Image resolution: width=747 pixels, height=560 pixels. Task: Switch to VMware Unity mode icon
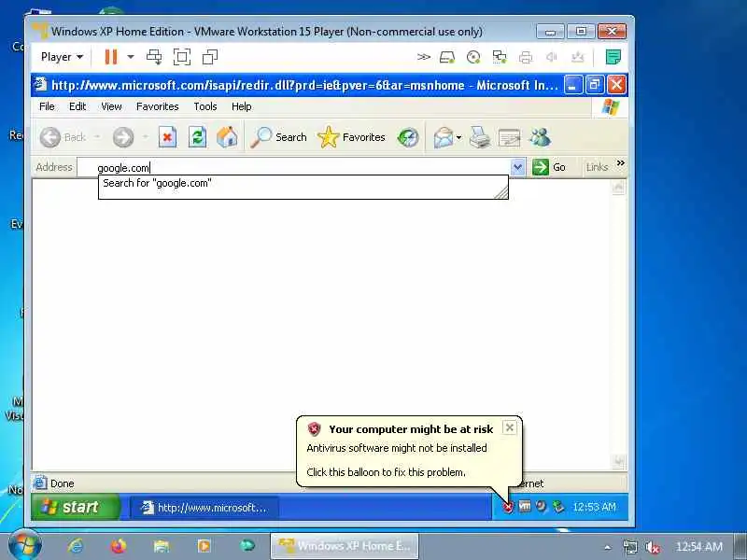coord(209,57)
